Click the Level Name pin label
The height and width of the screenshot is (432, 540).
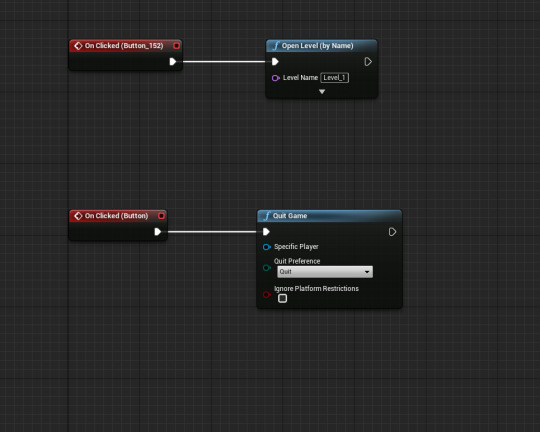pos(300,78)
